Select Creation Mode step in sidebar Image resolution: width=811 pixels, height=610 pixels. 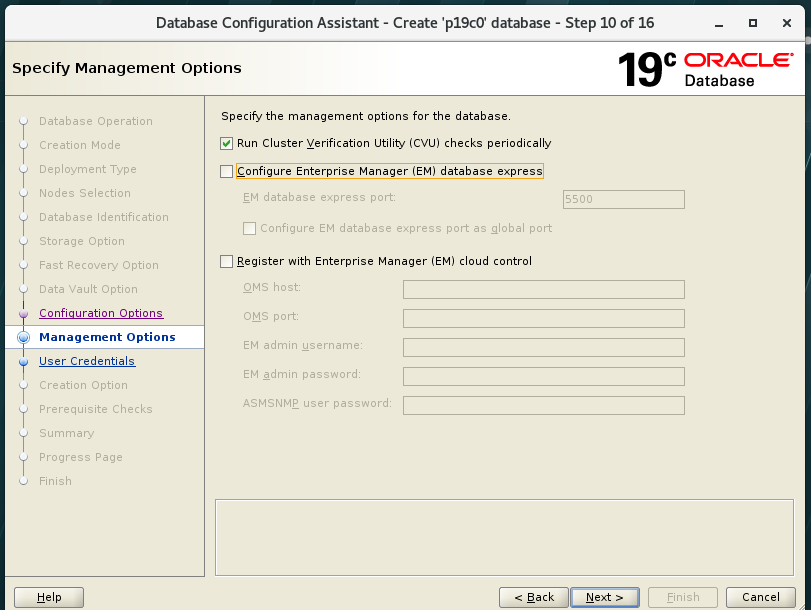click(80, 145)
